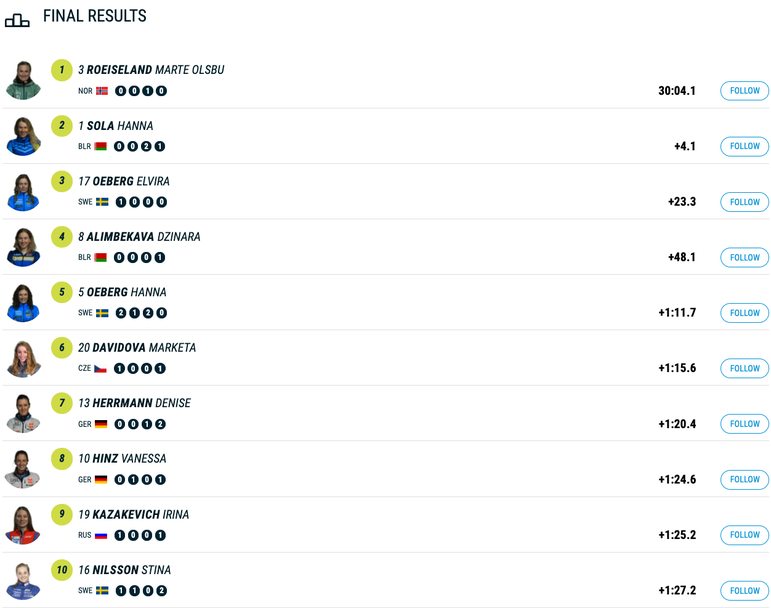Image resolution: width=771 pixels, height=608 pixels.
Task: Click Marte Roeiseland's profile photo
Action: [x=22, y=80]
